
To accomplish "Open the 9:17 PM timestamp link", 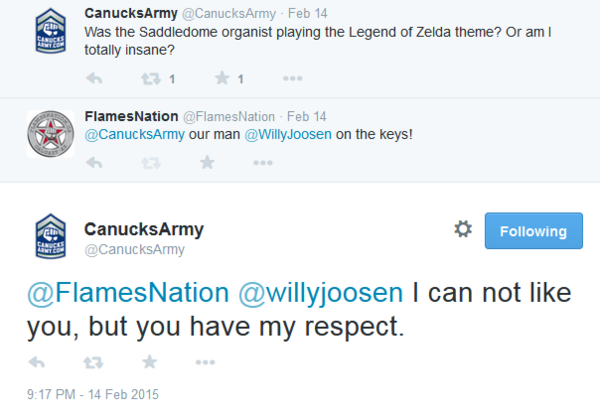I will pyautogui.click(x=93, y=395).
